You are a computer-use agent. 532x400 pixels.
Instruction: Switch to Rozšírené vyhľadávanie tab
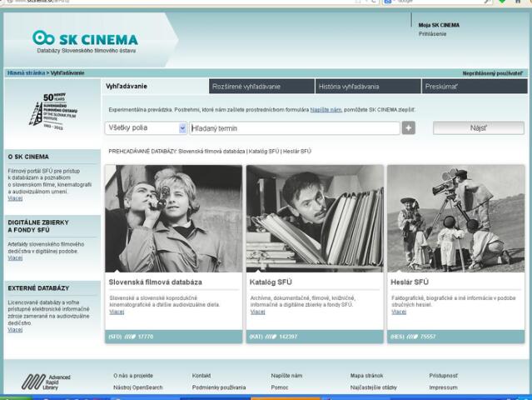coord(261,87)
